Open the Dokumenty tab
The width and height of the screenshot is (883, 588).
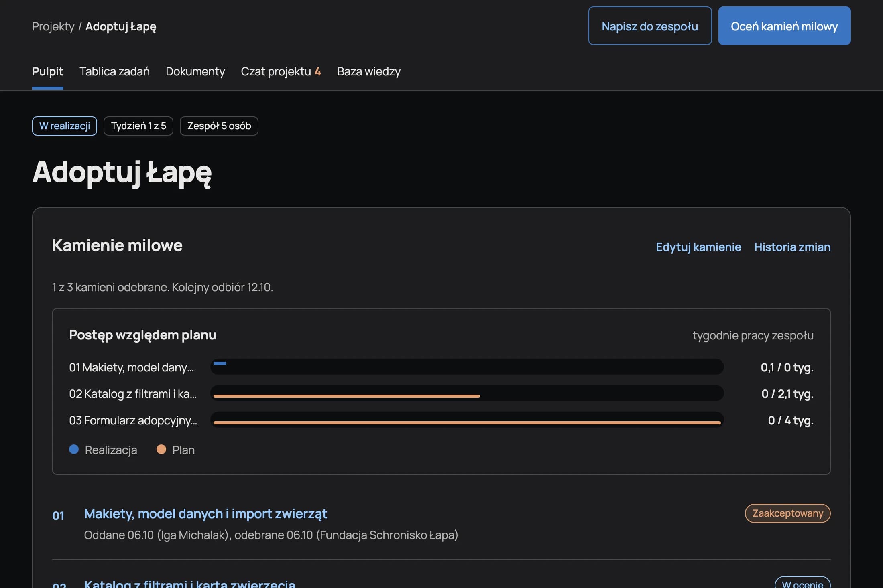click(195, 71)
